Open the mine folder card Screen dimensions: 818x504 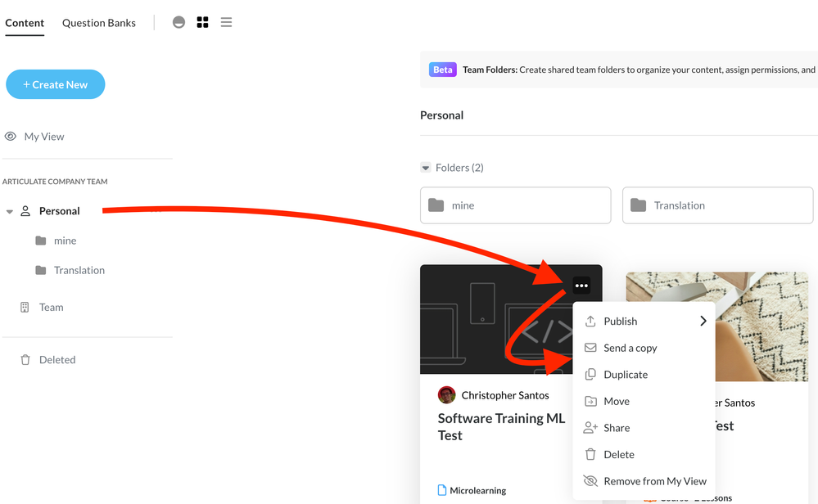[515, 205]
